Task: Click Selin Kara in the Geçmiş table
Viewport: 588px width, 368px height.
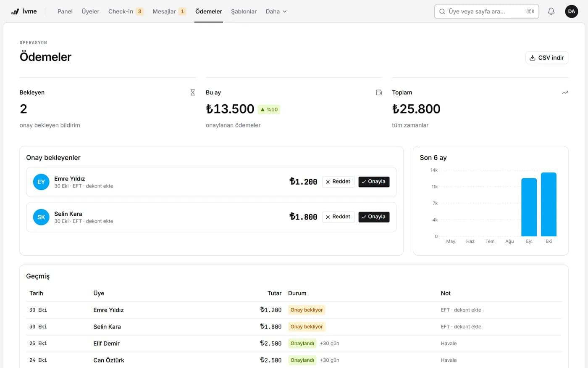Action: tap(107, 327)
